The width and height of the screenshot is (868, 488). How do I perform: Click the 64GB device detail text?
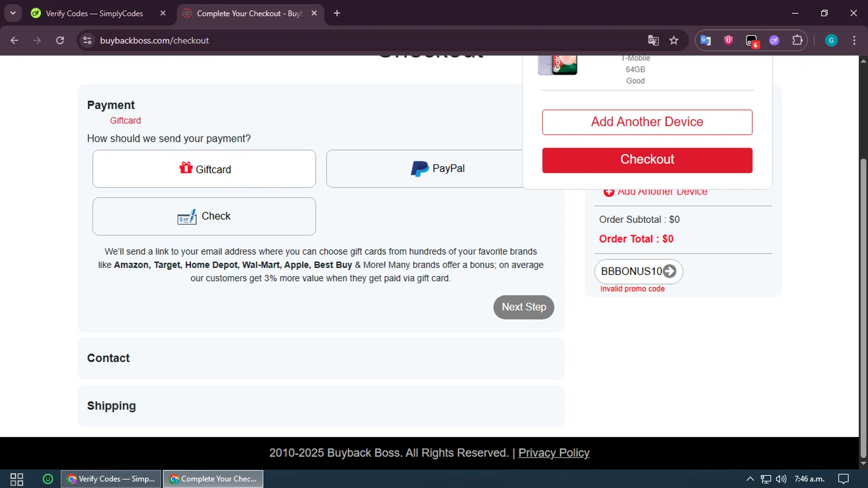(635, 69)
